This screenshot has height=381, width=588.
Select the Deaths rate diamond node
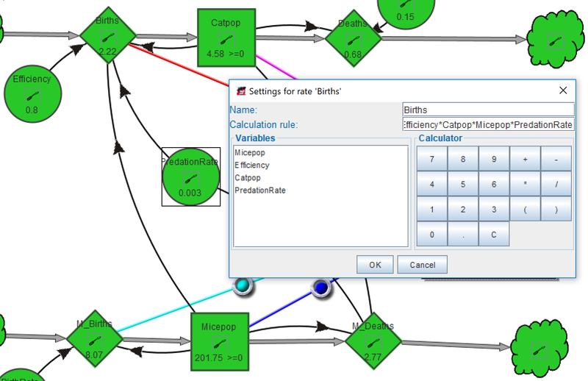[354, 38]
